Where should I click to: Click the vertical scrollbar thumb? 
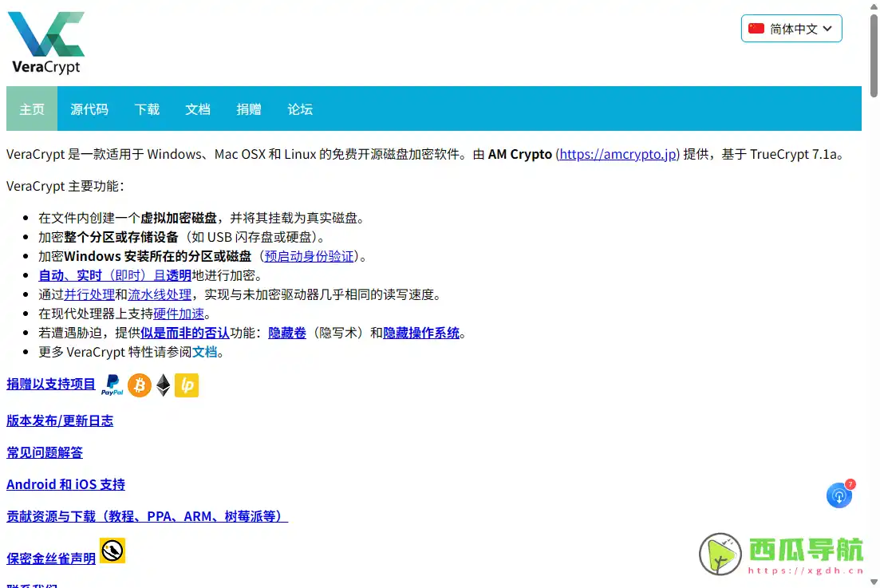tap(874, 55)
